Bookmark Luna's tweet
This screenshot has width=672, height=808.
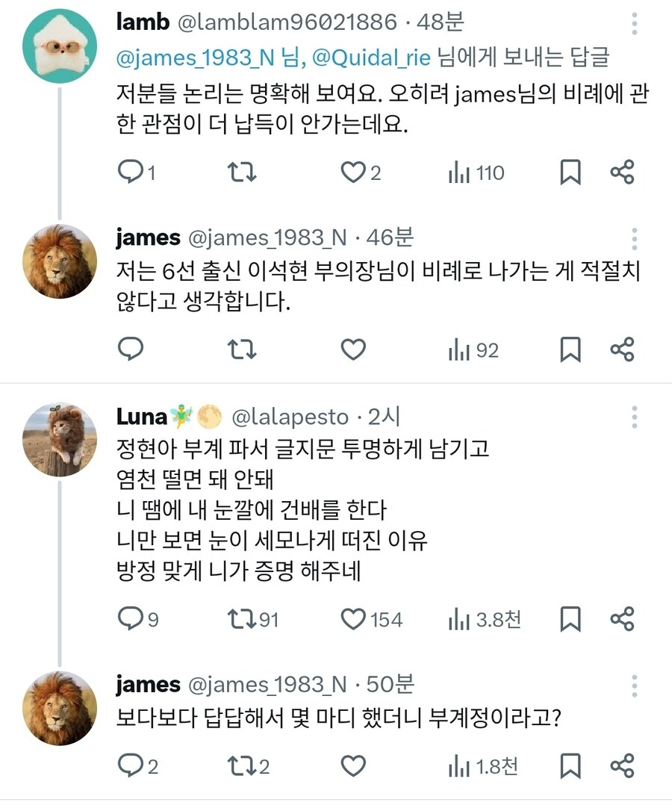[x=572, y=619]
